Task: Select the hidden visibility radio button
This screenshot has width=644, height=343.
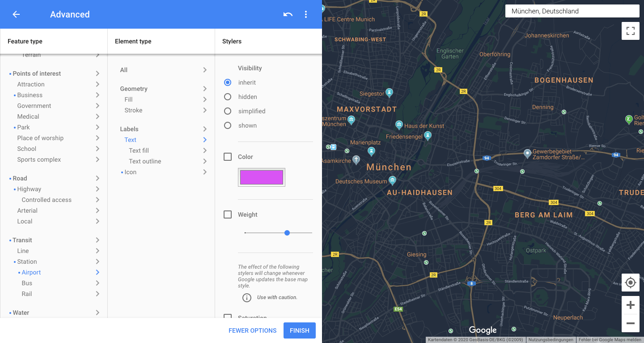Action: click(x=228, y=97)
